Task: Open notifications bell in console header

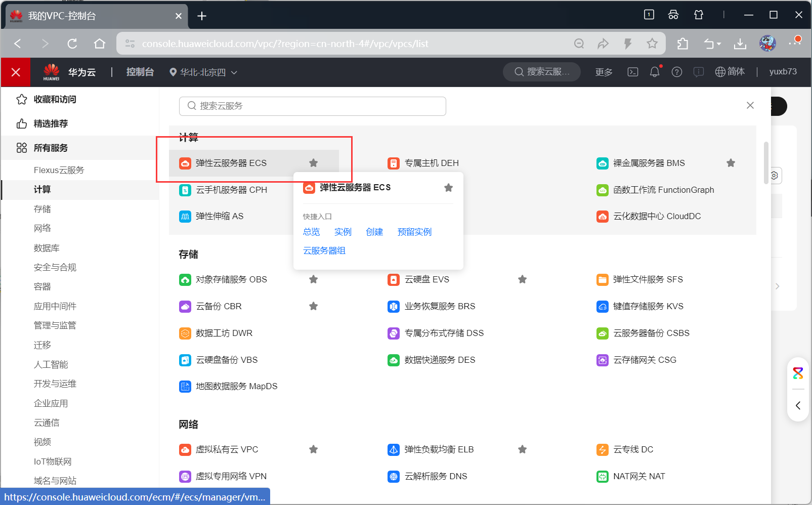Action: point(655,72)
